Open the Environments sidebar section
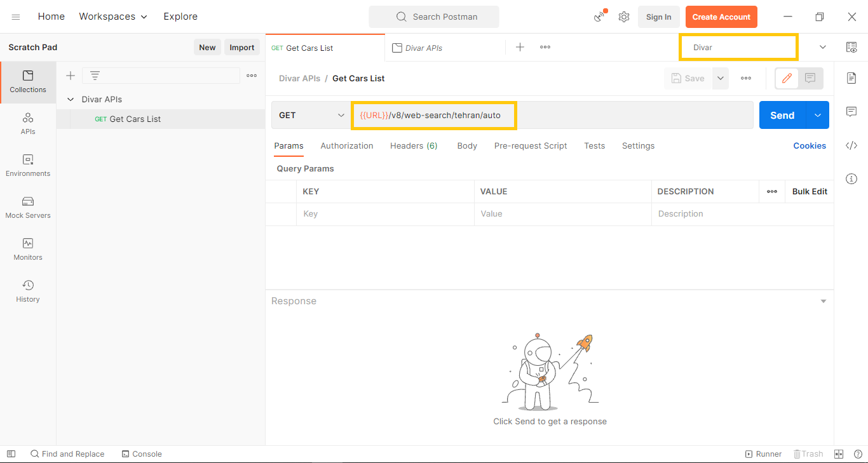The width and height of the screenshot is (868, 463). 28,166
